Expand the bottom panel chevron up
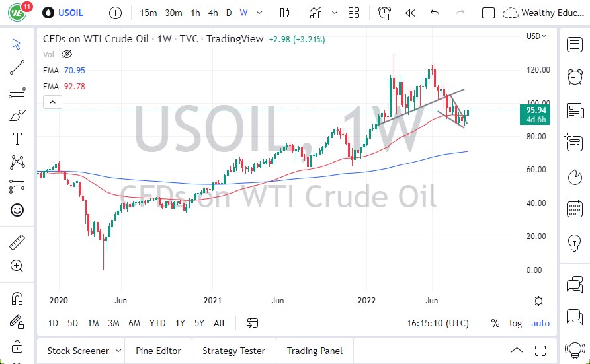 517,351
